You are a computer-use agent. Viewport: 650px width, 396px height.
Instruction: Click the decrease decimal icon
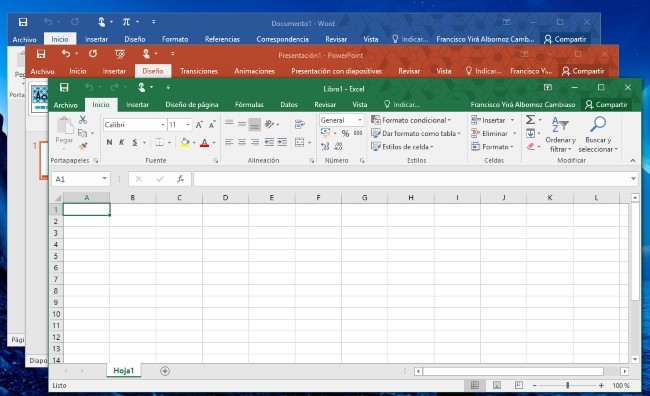(x=339, y=146)
